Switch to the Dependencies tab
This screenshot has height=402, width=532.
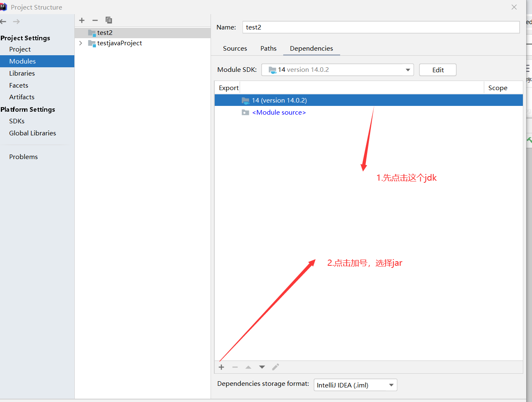coord(311,49)
